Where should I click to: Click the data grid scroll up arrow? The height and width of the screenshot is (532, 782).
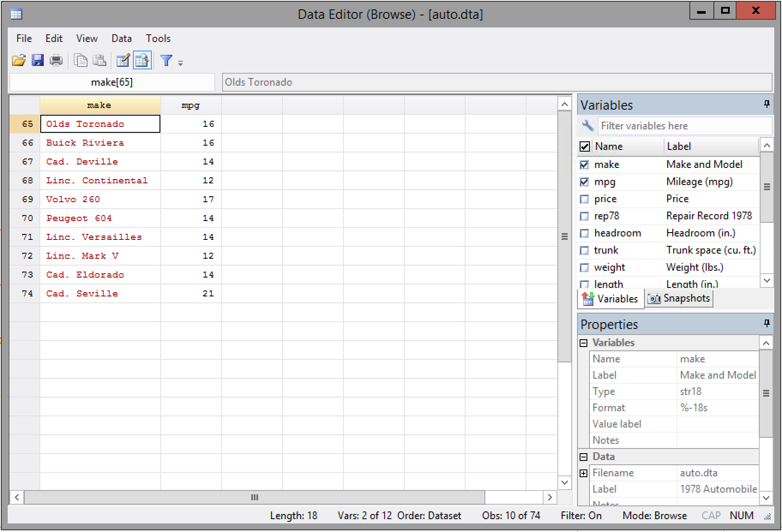[565, 104]
